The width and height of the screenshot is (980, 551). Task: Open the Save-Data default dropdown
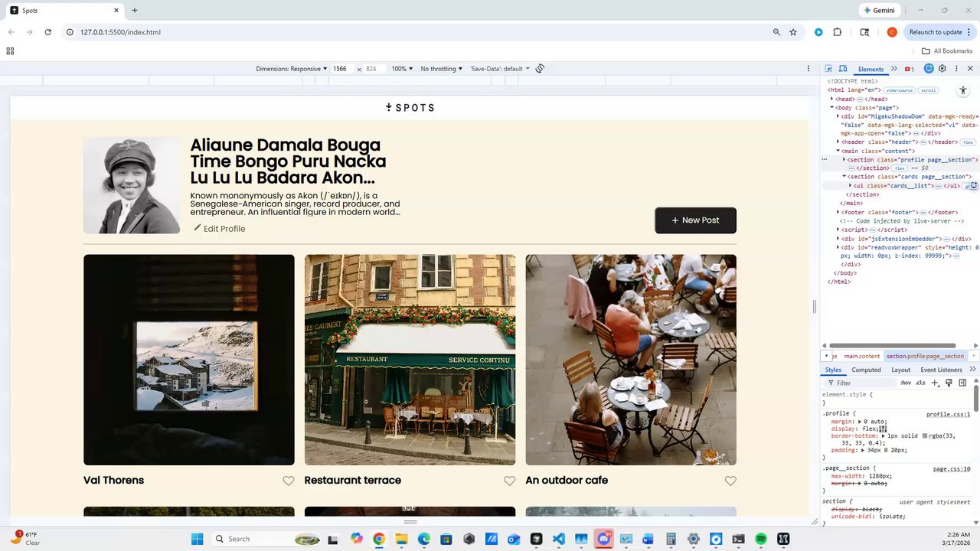[x=500, y=69]
